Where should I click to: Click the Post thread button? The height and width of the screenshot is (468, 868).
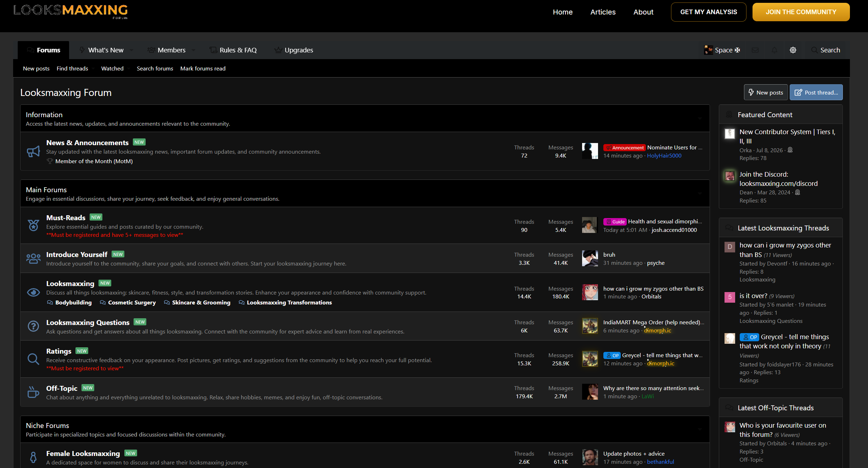(816, 92)
